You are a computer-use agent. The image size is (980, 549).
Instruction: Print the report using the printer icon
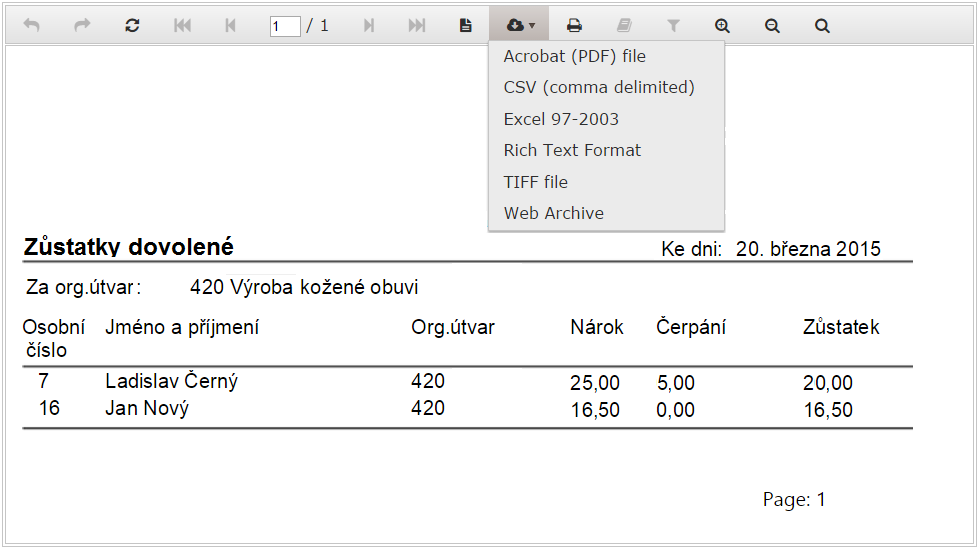(574, 26)
